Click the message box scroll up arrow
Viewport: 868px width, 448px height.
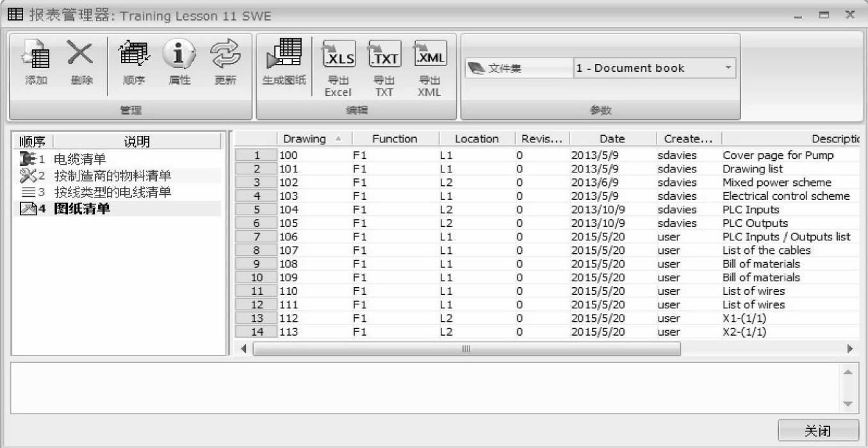(x=848, y=372)
